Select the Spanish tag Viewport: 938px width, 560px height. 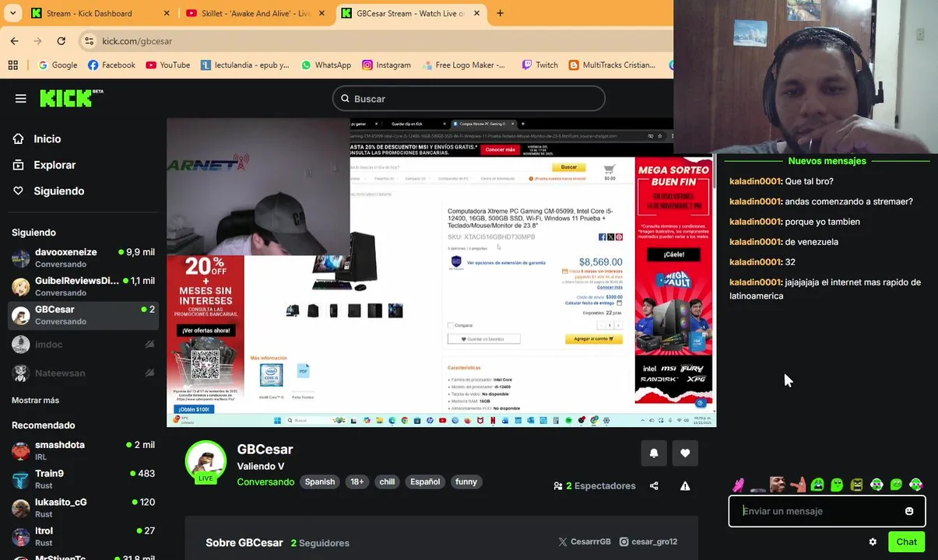pos(320,481)
